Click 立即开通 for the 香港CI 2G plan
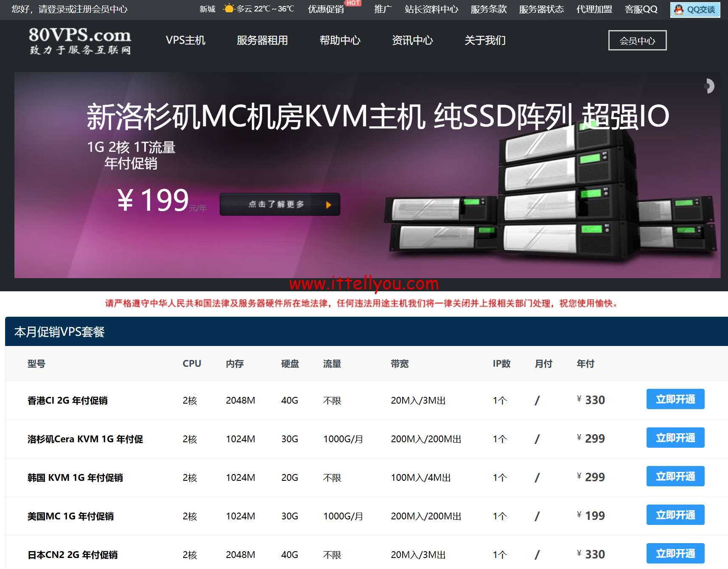This screenshot has width=728, height=569. tap(675, 399)
